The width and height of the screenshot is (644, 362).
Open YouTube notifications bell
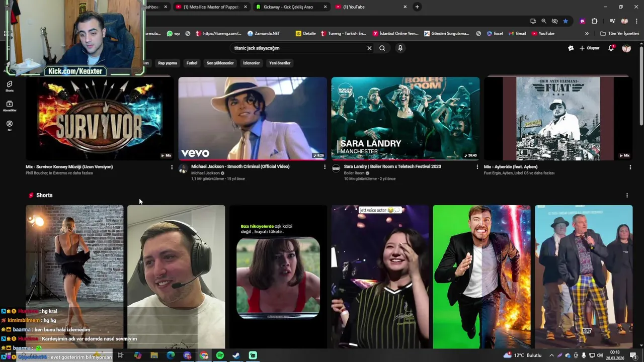tap(611, 48)
